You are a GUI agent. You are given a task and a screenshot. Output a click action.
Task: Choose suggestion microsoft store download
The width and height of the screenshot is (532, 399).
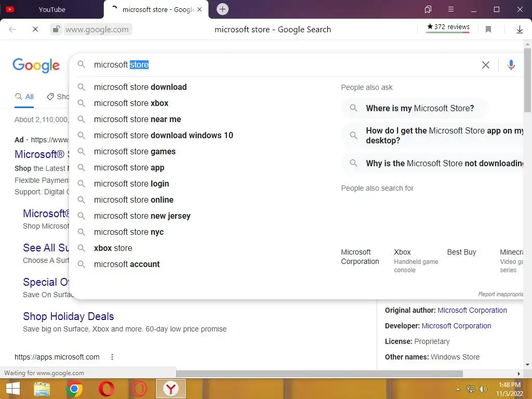click(140, 87)
